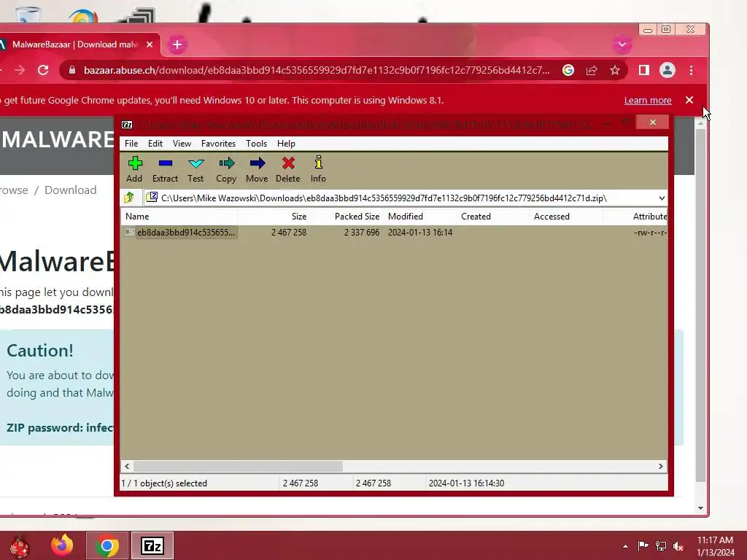This screenshot has height=560, width=747.
Task: Click the 7-Zip archive path field
Action: 400,198
